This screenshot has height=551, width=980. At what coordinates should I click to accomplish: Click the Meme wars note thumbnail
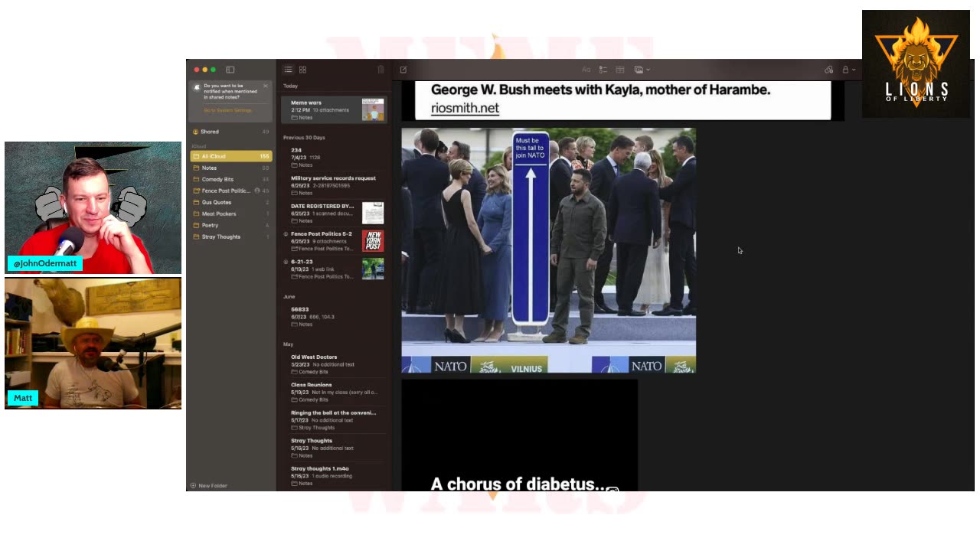point(373,109)
